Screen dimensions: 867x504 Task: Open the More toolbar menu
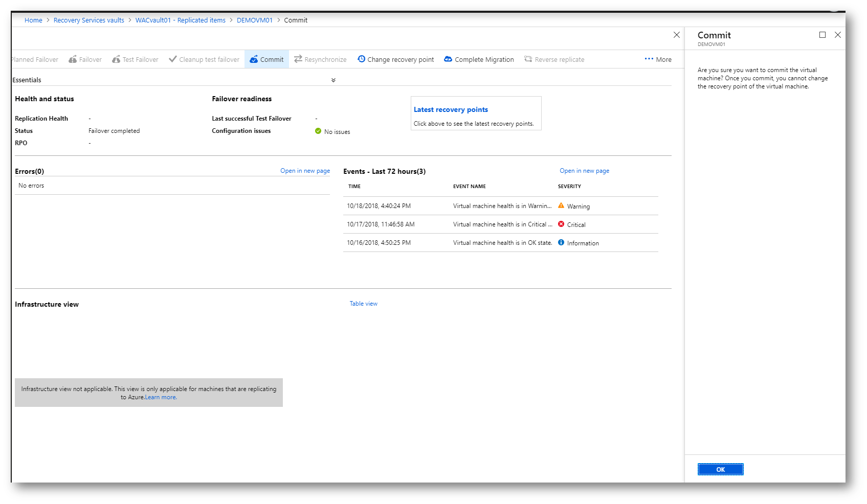coord(658,59)
